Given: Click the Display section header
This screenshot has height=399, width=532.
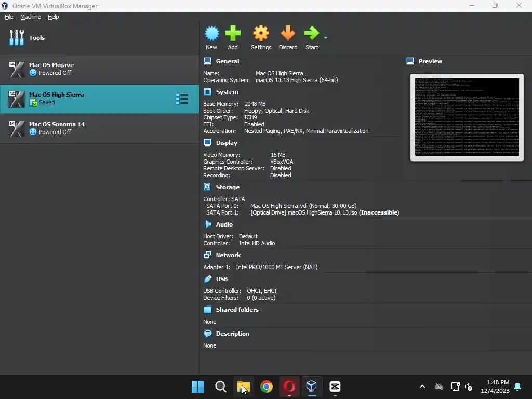Looking at the screenshot, I should coord(227,143).
